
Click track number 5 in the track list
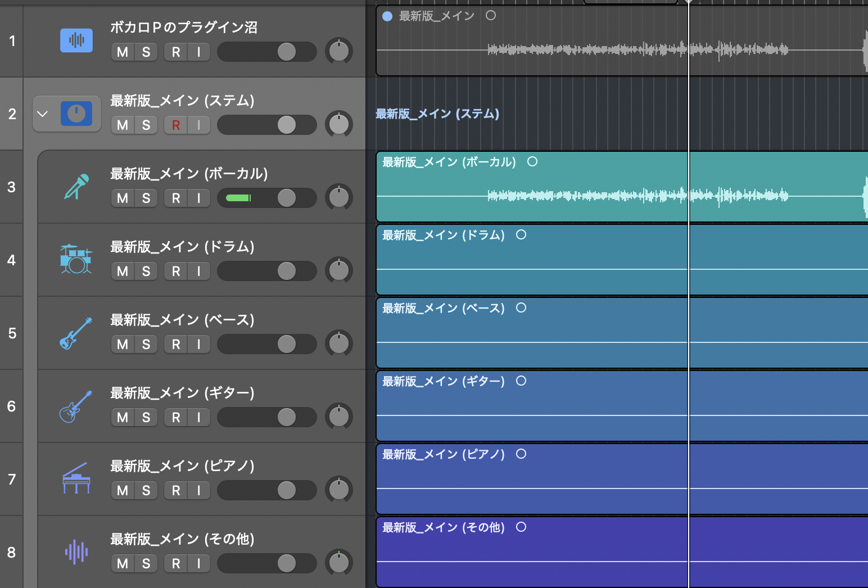[x=12, y=333]
